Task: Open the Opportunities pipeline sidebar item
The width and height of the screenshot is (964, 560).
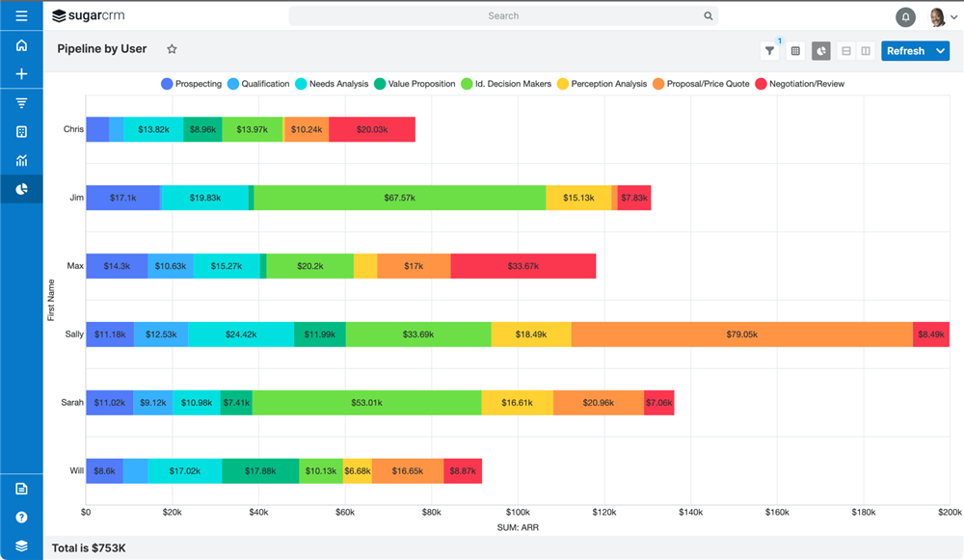Action: [x=21, y=103]
